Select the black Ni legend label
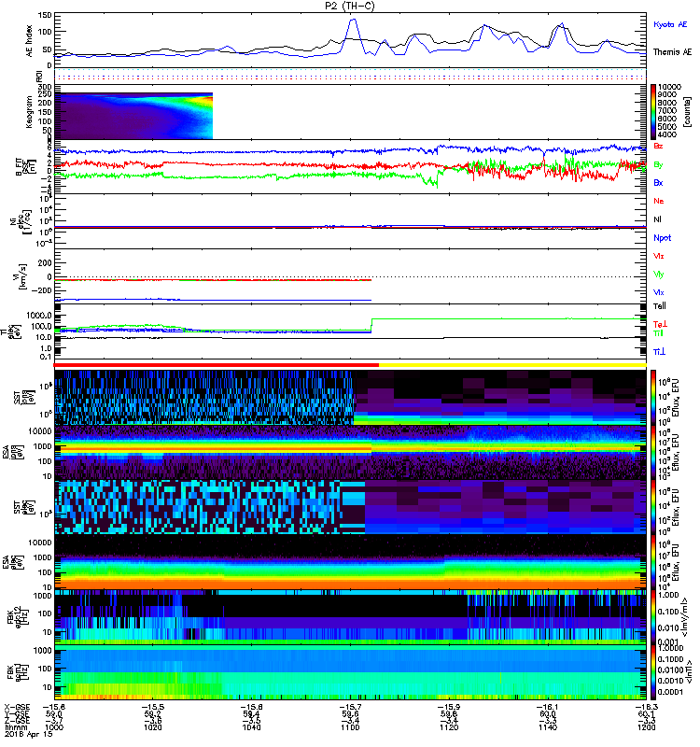The image size is (700, 747). pos(657,219)
